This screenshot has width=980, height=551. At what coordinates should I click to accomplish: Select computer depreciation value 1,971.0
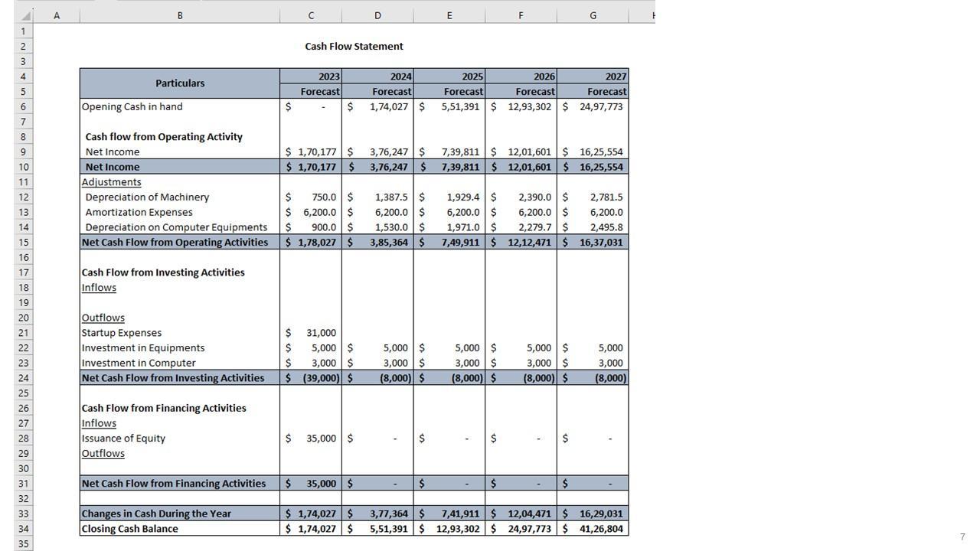pos(449,227)
